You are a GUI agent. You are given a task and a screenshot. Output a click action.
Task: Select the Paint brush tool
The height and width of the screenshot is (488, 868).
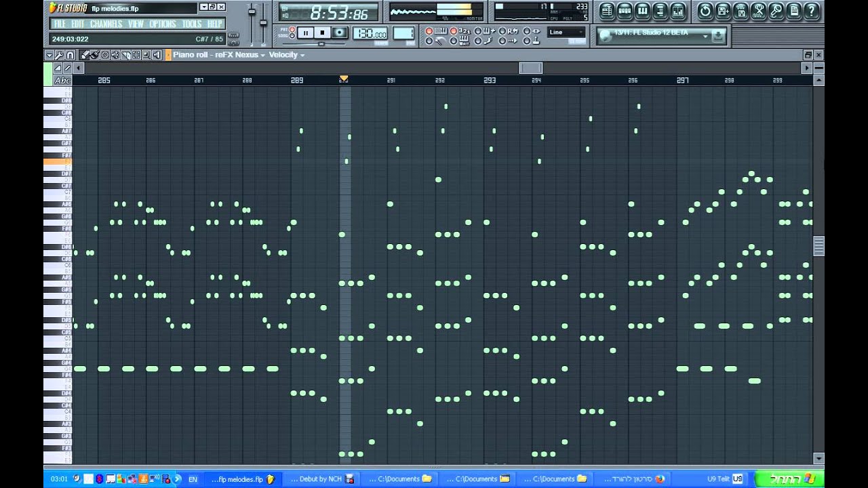tap(95, 55)
